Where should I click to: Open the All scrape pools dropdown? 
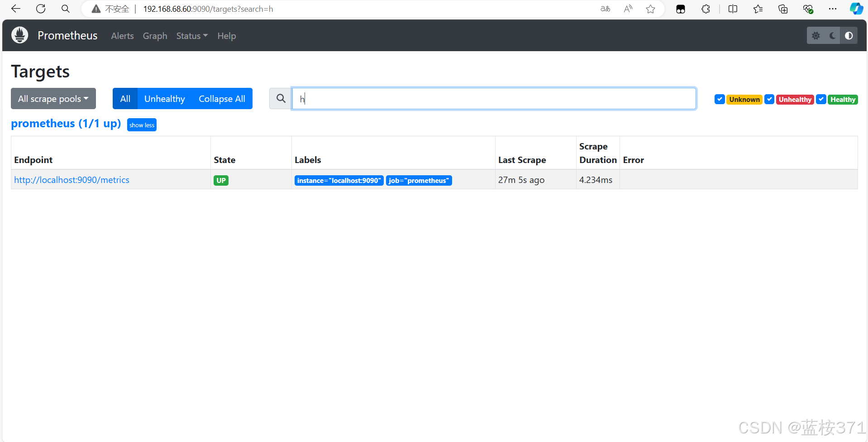point(53,98)
